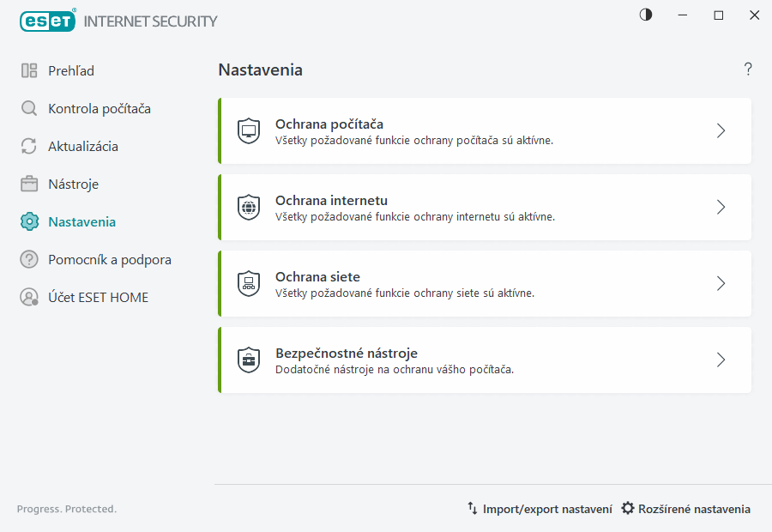Expand the Ochrana siete section chevron
Image resolution: width=772 pixels, height=532 pixels.
coord(721,283)
